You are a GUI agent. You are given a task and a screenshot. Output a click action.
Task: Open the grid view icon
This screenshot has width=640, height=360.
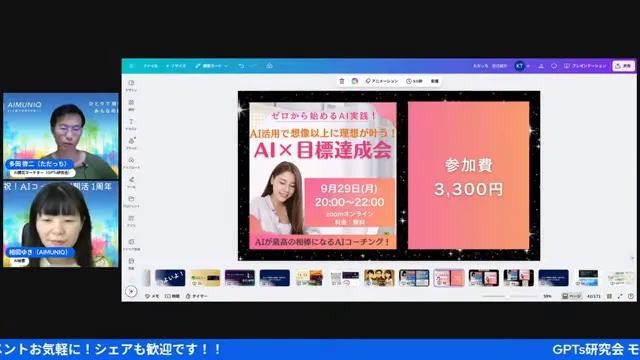pos(609,296)
